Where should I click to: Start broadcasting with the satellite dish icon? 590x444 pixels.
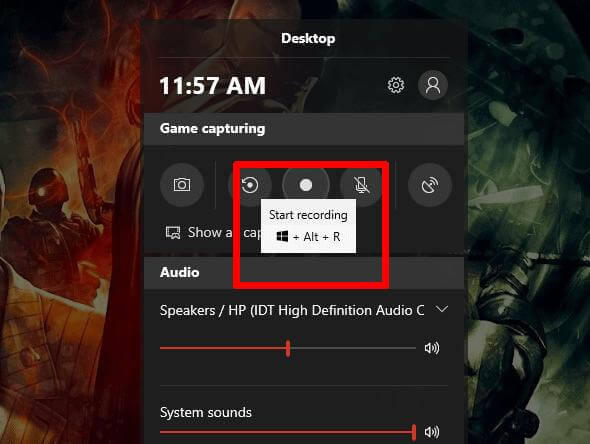[x=430, y=185]
